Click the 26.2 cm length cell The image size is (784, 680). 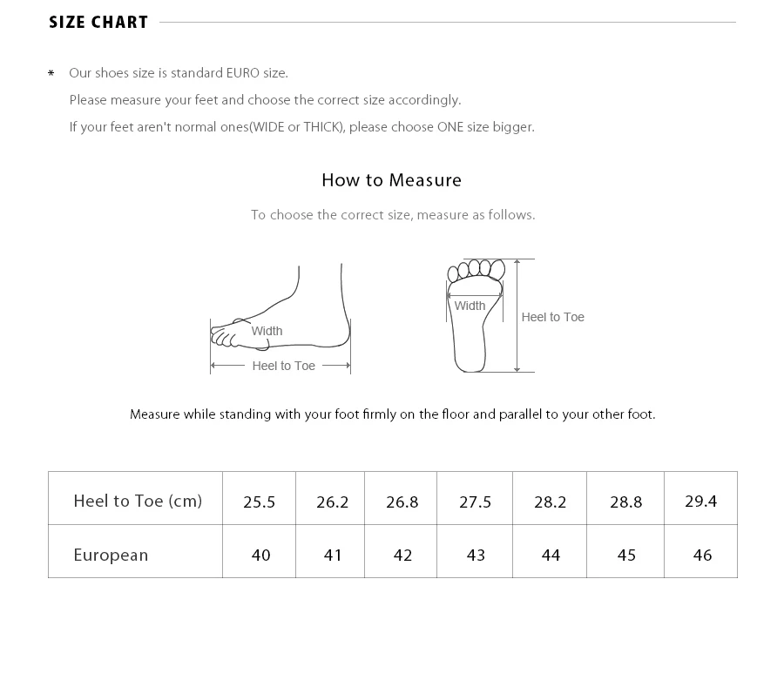[330, 498]
